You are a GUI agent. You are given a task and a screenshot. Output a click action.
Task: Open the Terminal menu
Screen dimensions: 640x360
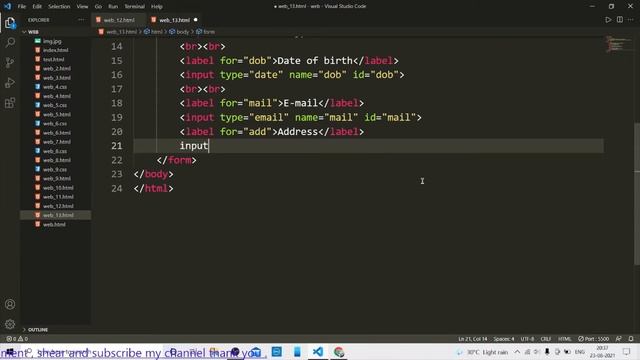coord(134,6)
